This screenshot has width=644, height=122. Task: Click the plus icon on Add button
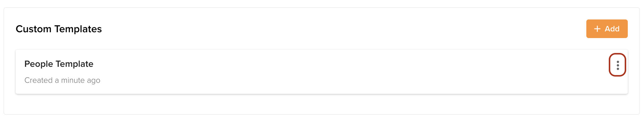tap(597, 29)
